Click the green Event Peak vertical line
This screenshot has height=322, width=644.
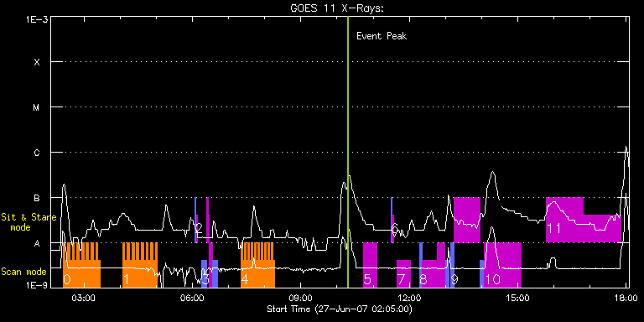pos(348,152)
